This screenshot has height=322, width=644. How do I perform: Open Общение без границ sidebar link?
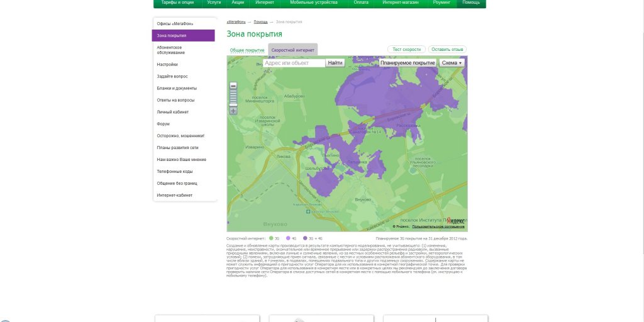tap(177, 184)
